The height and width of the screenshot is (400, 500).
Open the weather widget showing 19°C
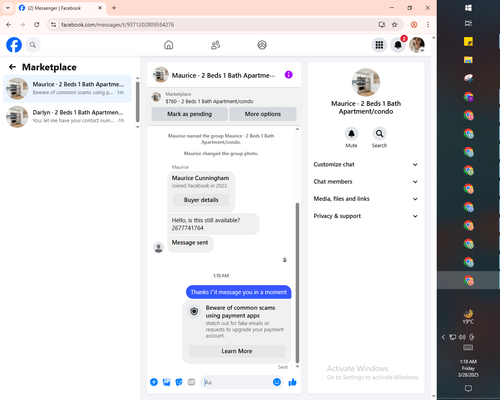point(468,317)
